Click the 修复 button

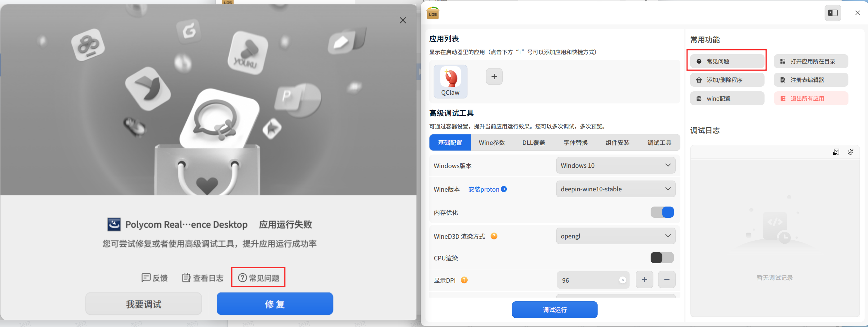(275, 304)
